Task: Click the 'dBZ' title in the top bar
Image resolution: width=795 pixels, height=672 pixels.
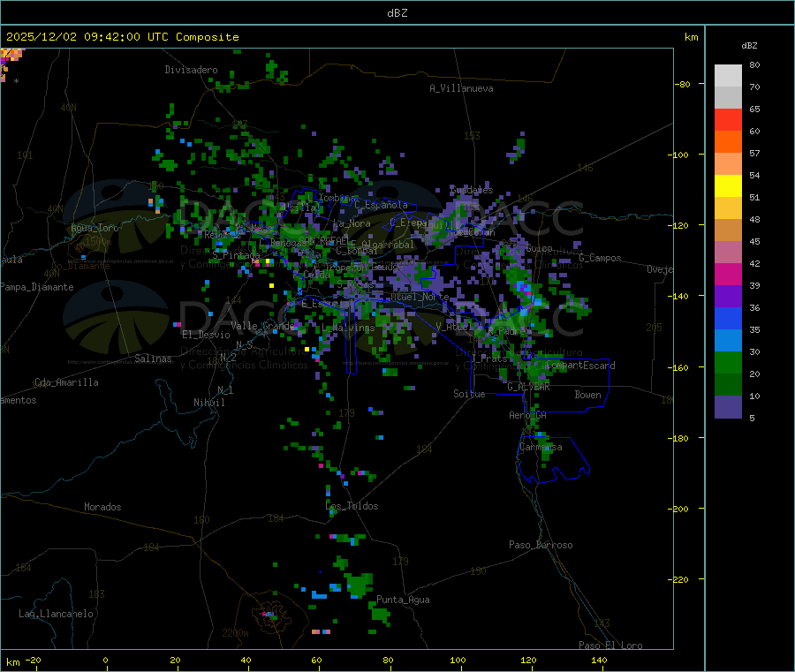Action: [x=397, y=12]
